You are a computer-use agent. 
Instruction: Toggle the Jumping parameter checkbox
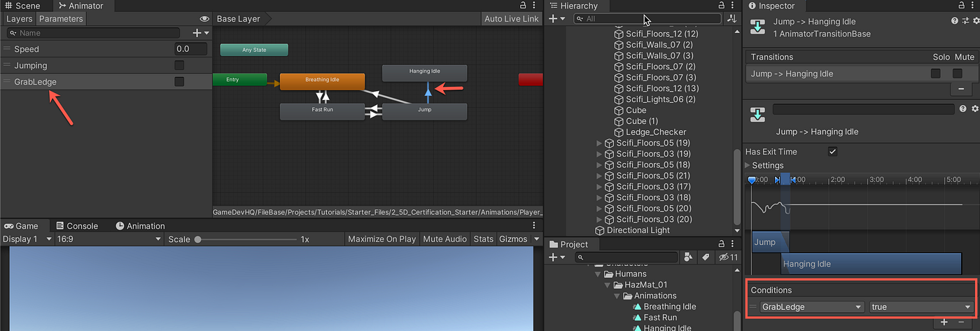click(x=179, y=65)
